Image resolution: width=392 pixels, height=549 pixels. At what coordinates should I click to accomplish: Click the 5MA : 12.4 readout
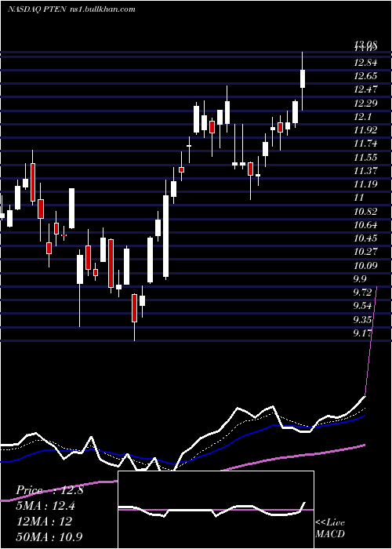45,506
